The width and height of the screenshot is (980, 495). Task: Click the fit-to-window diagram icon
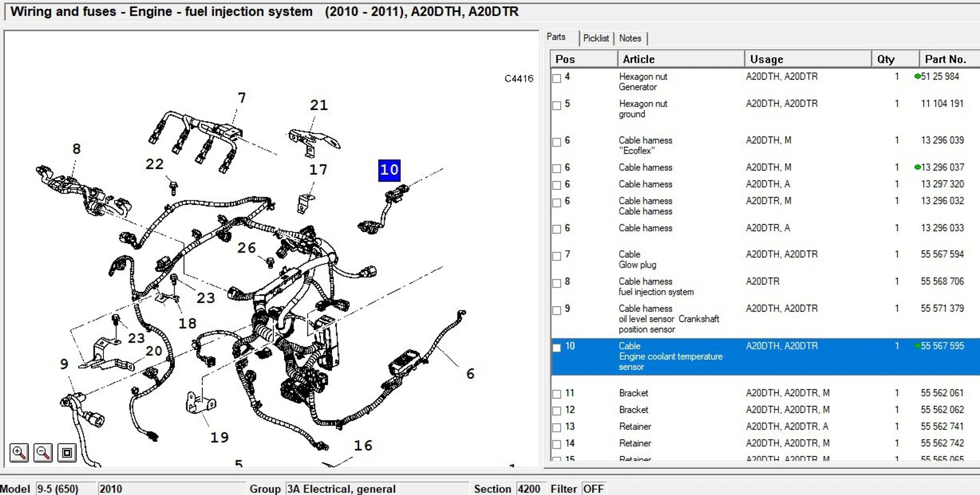point(67,453)
